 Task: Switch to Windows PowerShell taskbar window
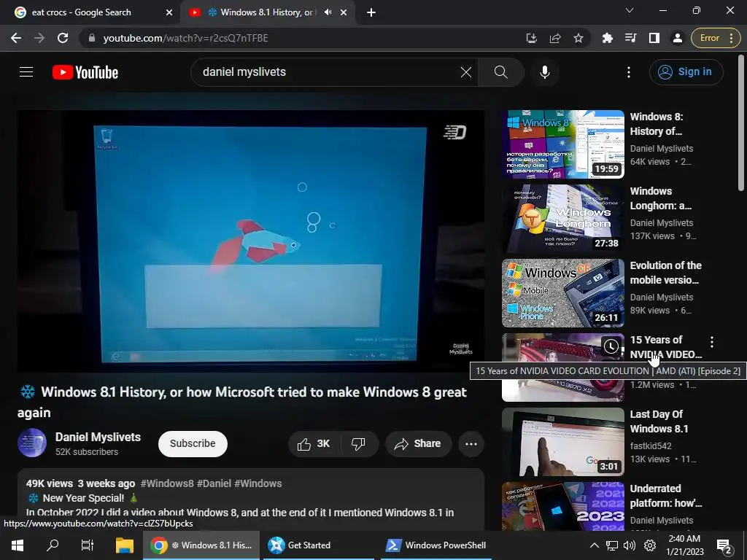click(x=436, y=545)
